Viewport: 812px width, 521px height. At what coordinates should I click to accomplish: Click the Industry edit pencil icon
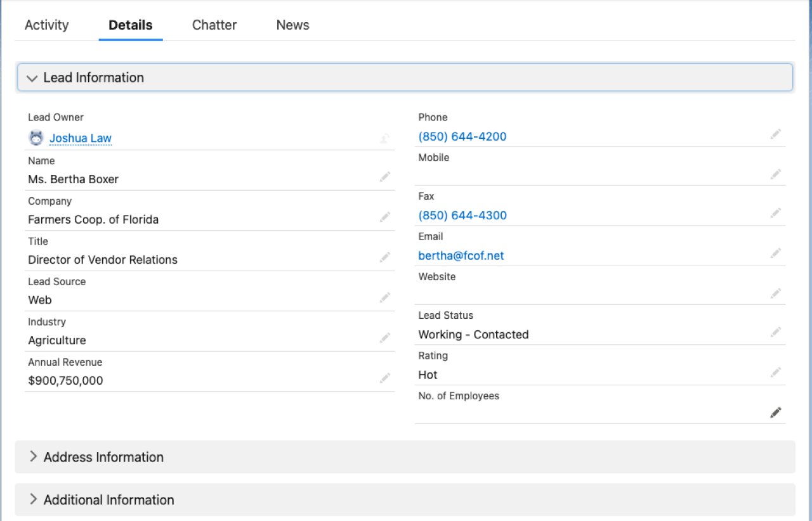coord(385,338)
